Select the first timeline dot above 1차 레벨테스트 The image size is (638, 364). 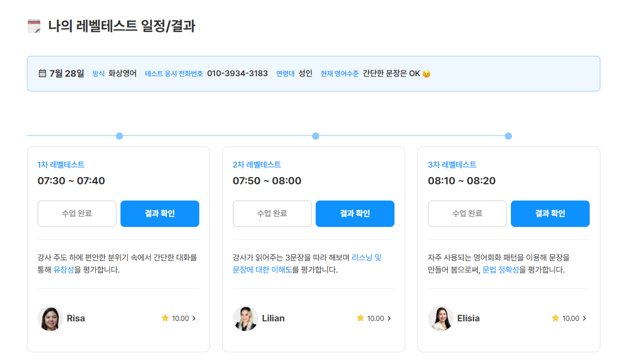pos(119,136)
